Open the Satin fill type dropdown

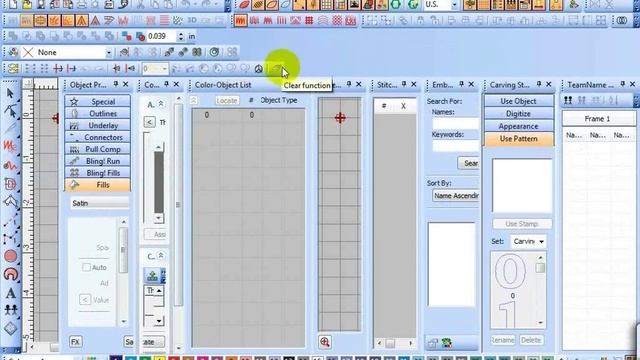(100, 203)
